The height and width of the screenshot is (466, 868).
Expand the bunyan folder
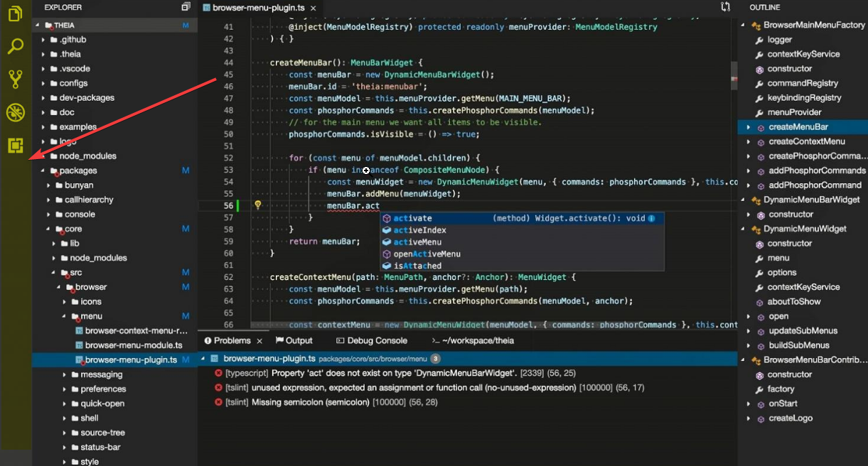coord(49,185)
